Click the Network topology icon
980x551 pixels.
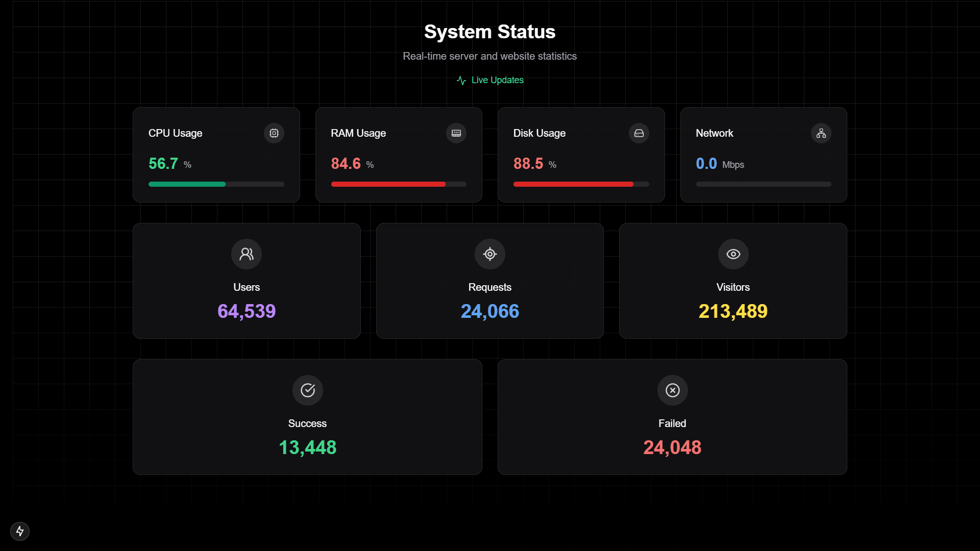pos(821,133)
